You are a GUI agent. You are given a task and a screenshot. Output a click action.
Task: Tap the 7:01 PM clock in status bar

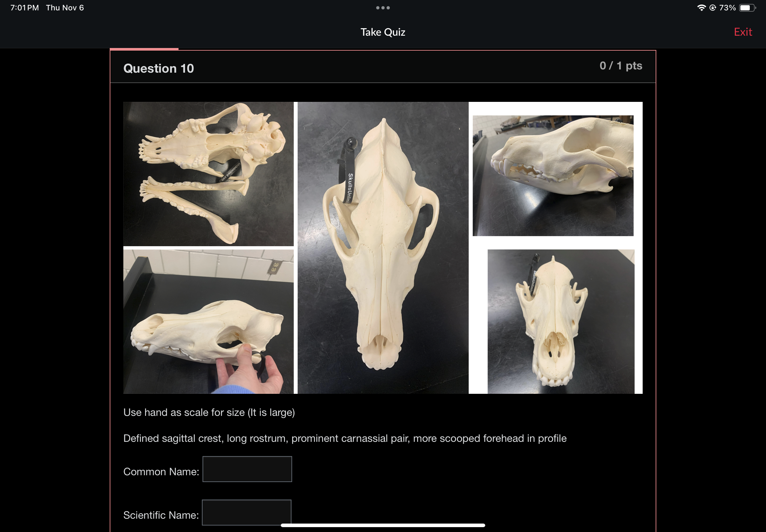pyautogui.click(x=25, y=8)
